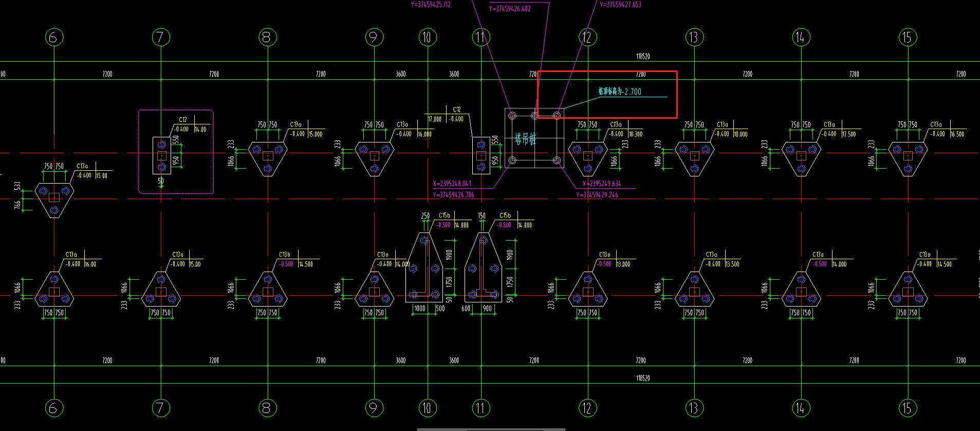Click the CT5b label above axis 11 pile cap

pos(505,215)
